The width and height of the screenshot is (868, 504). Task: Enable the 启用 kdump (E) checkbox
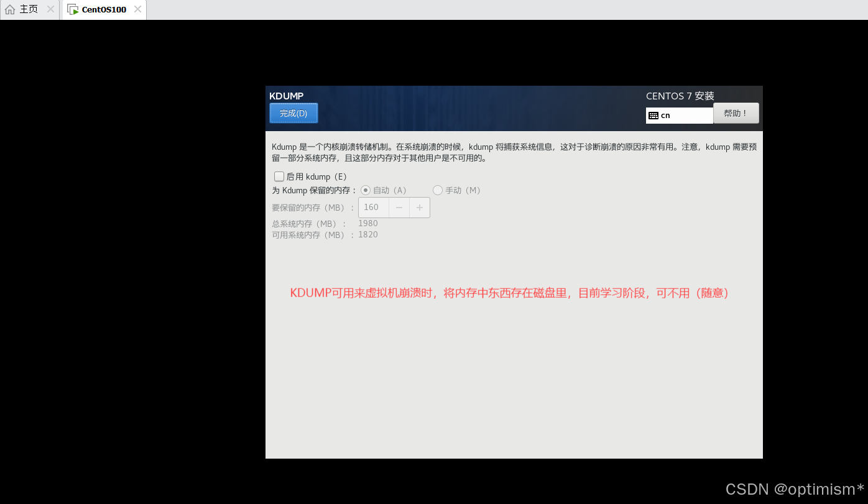[x=279, y=176]
